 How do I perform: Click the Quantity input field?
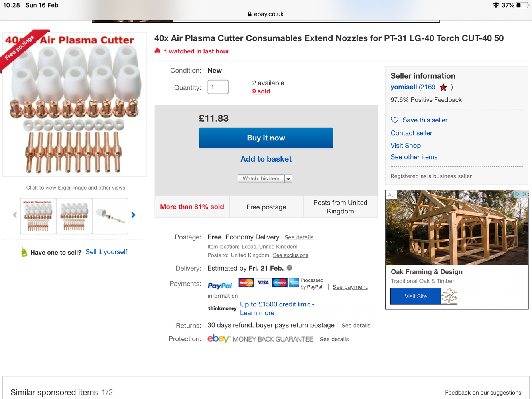tap(218, 87)
